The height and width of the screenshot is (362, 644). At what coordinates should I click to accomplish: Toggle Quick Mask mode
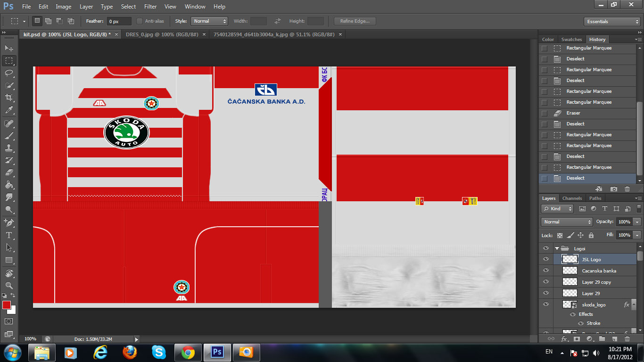tap(9, 321)
